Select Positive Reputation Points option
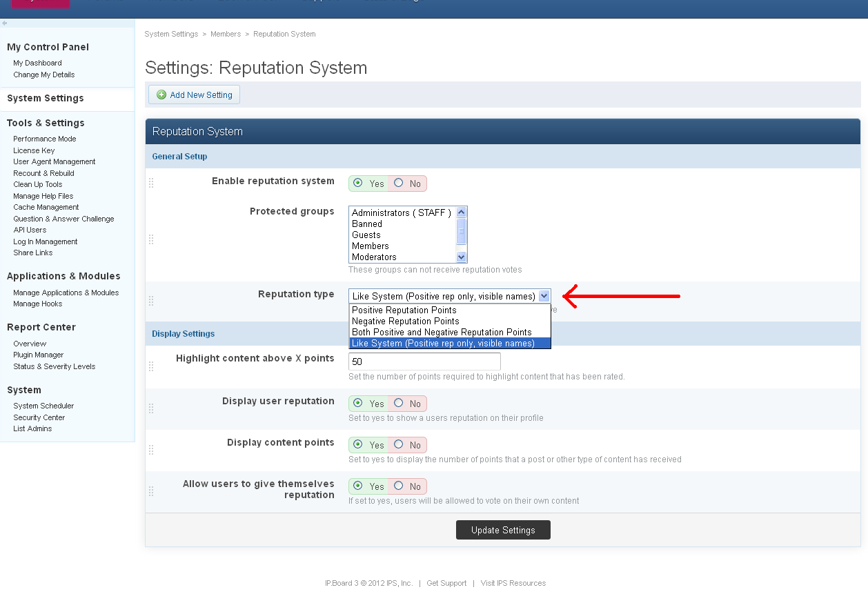 [x=404, y=310]
